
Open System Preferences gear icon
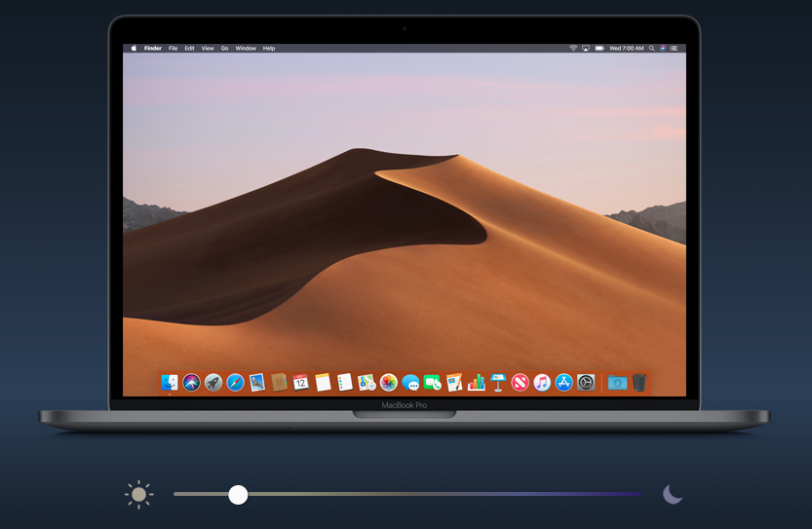coord(586,382)
